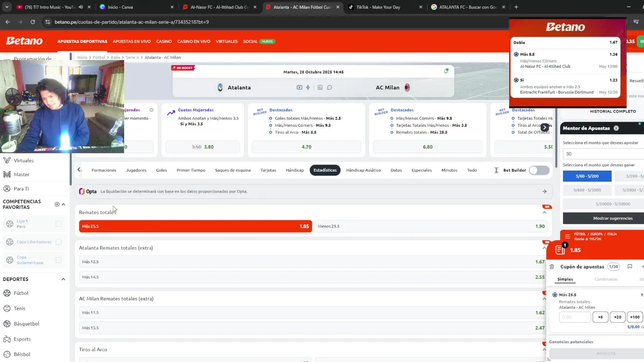Select the S/600 - S/3000 winnings range
This screenshot has width=644, height=362.
(x=587, y=190)
